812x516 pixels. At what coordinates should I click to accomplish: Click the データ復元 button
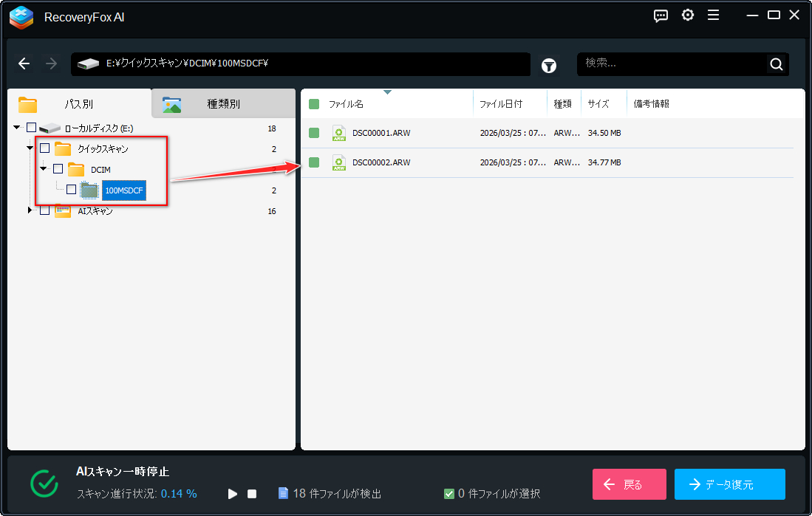pyautogui.click(x=730, y=484)
